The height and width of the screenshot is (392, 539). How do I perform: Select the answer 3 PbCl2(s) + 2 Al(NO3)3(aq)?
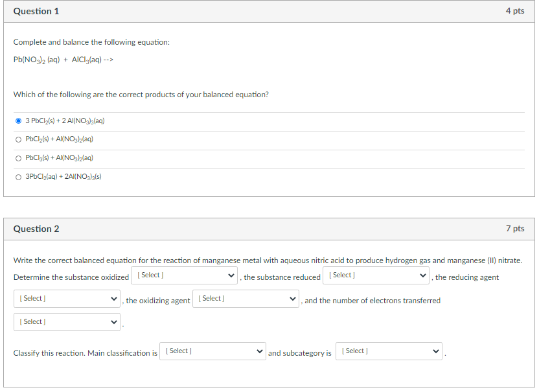coord(19,121)
